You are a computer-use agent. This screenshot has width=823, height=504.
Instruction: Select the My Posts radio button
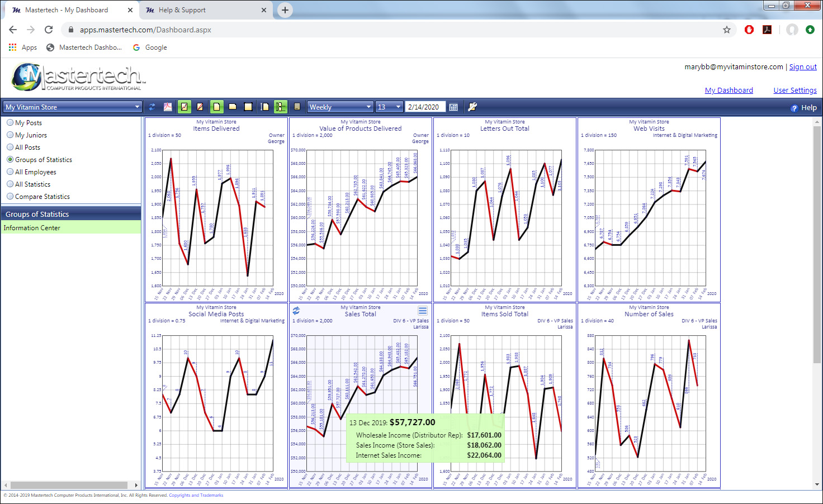[x=10, y=122]
